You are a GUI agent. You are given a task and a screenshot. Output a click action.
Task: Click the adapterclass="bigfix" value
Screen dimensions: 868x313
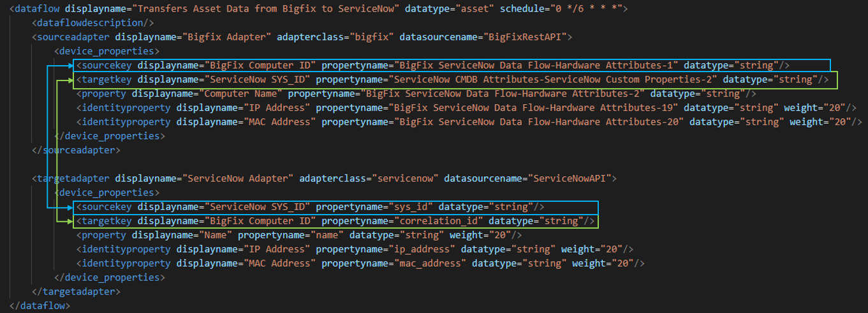point(371,37)
